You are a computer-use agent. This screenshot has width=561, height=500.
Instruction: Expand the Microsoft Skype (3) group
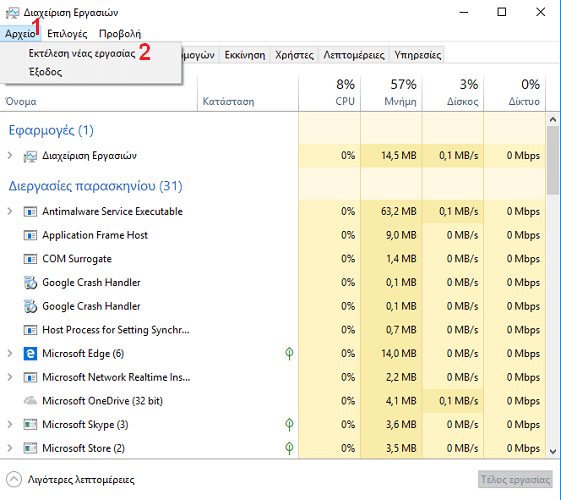[x=10, y=424]
